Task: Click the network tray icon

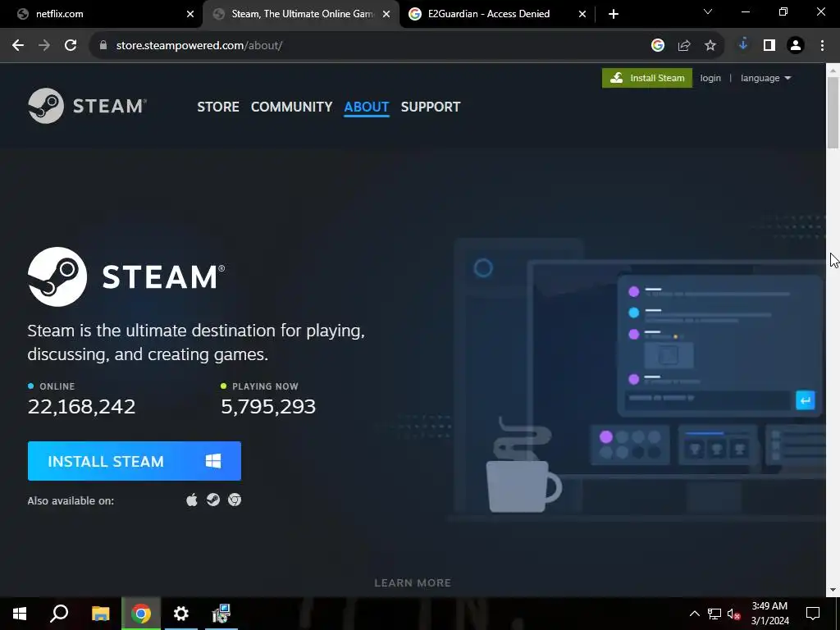Action: coord(714,614)
